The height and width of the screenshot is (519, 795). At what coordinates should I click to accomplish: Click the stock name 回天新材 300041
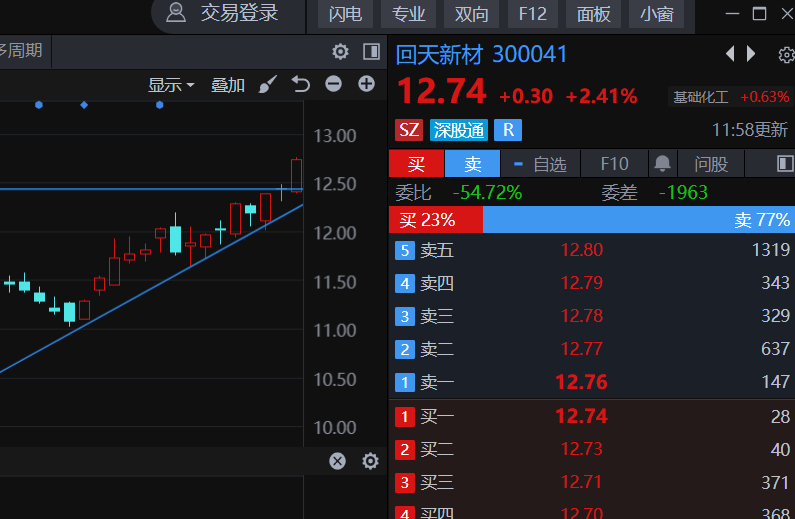pyautogui.click(x=481, y=54)
